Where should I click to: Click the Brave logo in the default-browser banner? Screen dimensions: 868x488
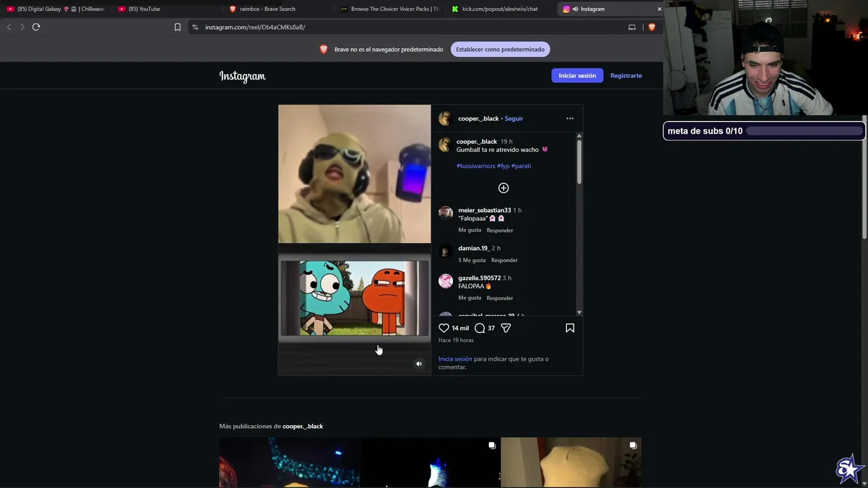pos(323,49)
